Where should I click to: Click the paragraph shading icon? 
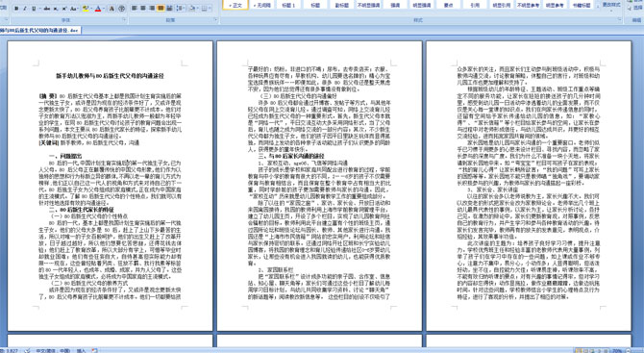click(192, 8)
